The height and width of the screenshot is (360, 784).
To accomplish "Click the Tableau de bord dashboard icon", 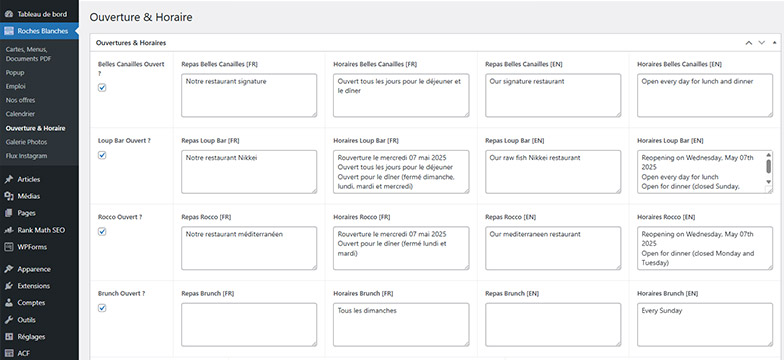I will 8,14.
